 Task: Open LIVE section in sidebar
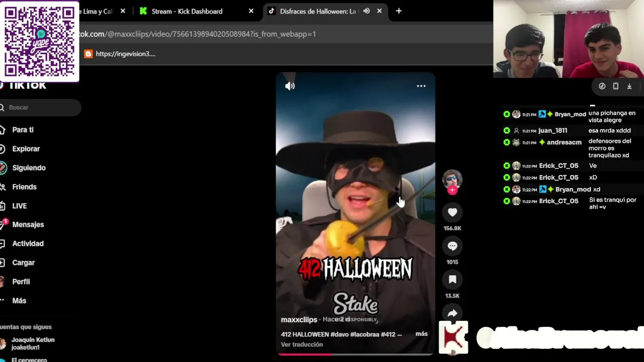20,206
